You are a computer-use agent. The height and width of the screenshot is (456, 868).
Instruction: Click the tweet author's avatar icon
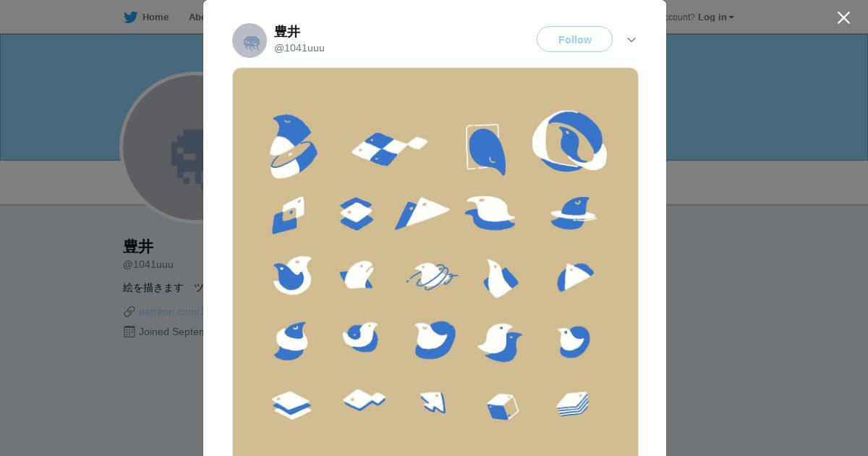[250, 41]
